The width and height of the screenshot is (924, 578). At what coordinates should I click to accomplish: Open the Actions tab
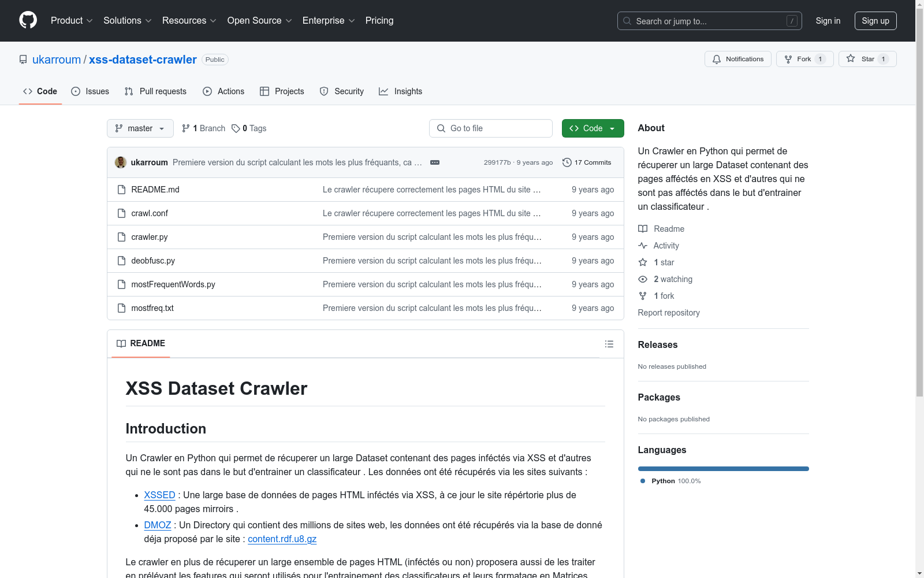223,91
